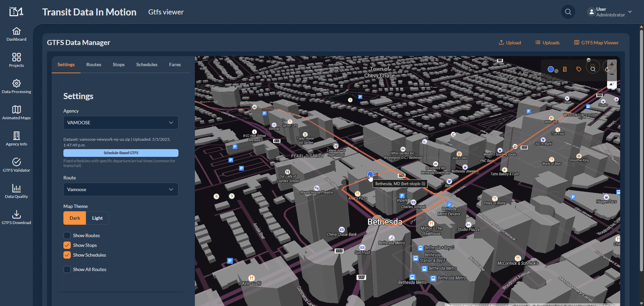The width and height of the screenshot is (644, 306).
Task: Click the Upload link in the header
Action: pos(510,43)
